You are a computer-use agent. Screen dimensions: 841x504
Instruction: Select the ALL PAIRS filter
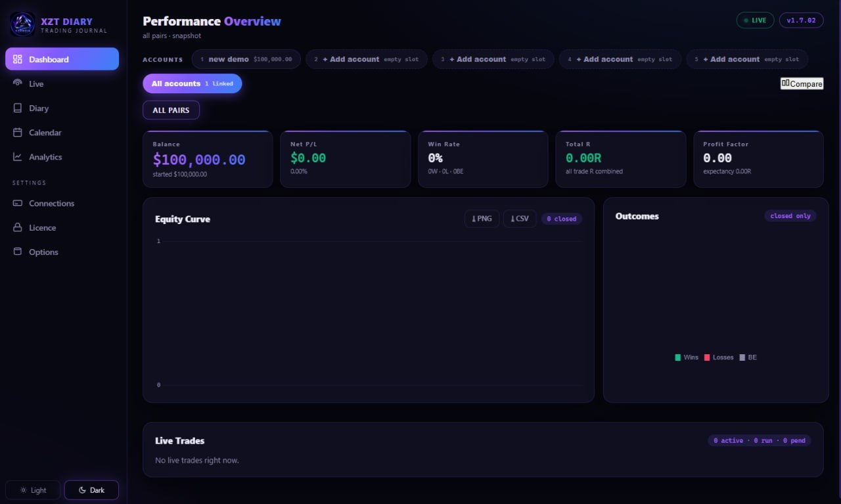(171, 110)
